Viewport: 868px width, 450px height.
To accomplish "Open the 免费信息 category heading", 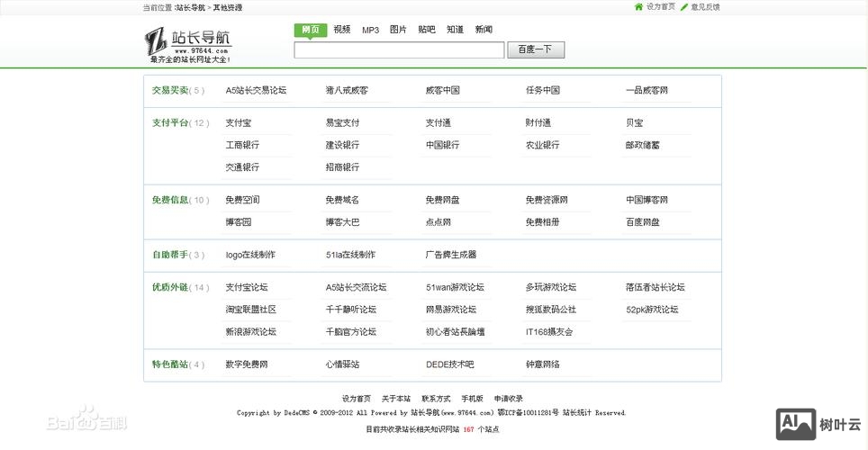I will [170, 200].
